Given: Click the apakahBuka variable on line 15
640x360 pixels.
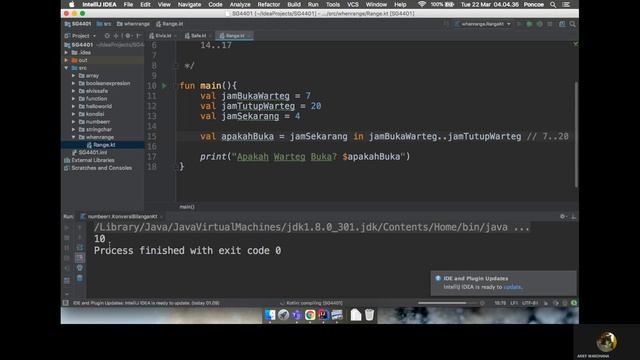Looking at the screenshot, I should point(247,136).
